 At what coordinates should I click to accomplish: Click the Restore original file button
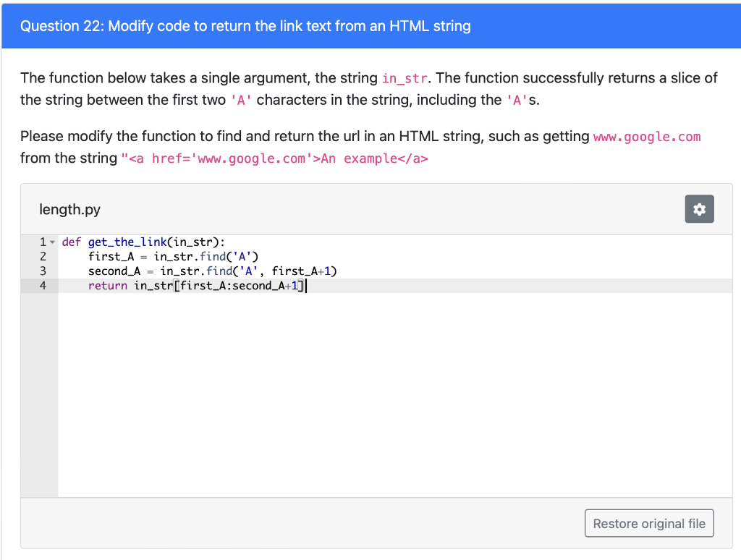(x=648, y=522)
